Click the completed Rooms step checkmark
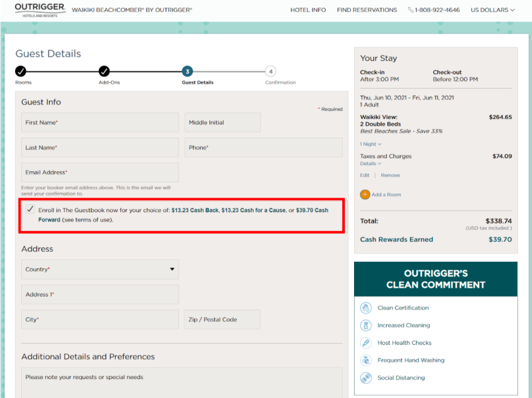This screenshot has width=532, height=398. 21,71
